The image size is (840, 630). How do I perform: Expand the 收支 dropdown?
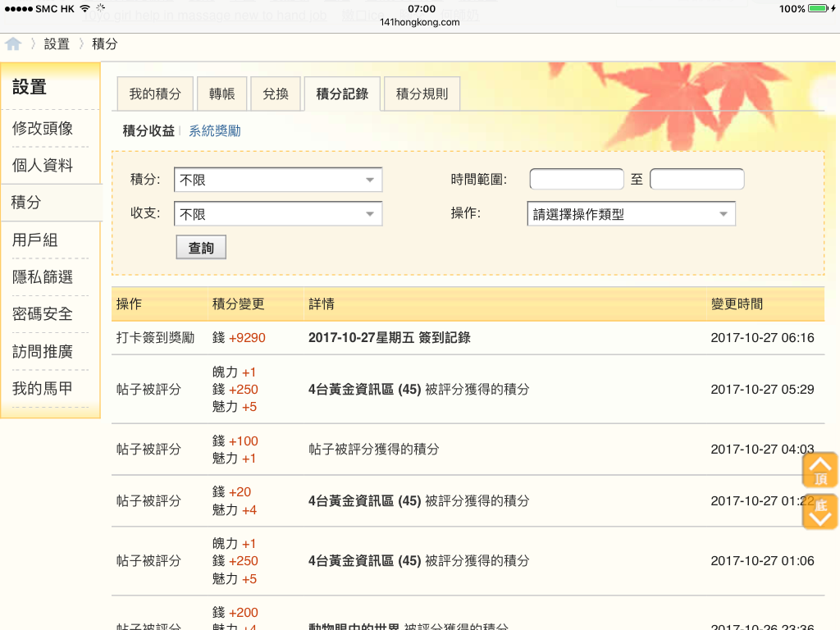[278, 214]
